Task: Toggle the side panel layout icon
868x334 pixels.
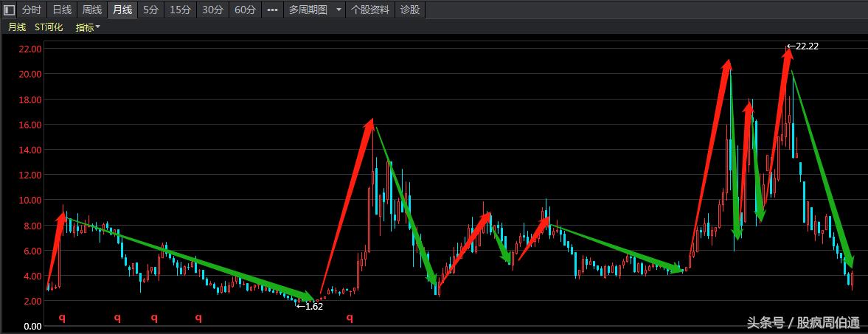Action: [x=9, y=10]
